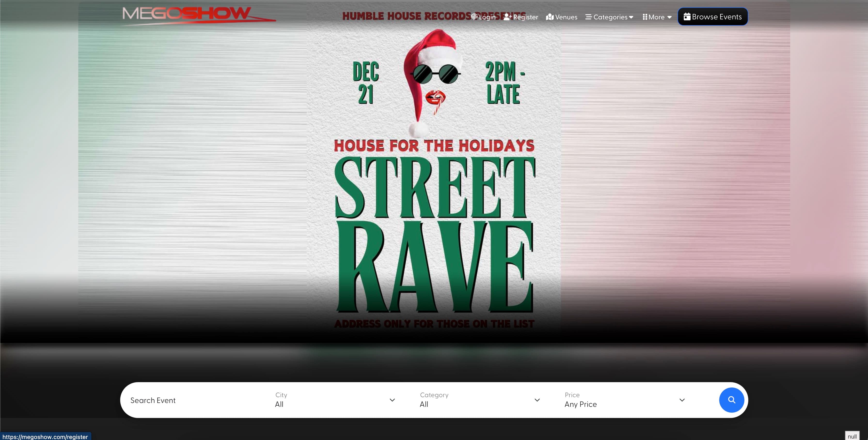868x440 pixels.
Task: Expand the More menu caret
Action: pyautogui.click(x=669, y=17)
